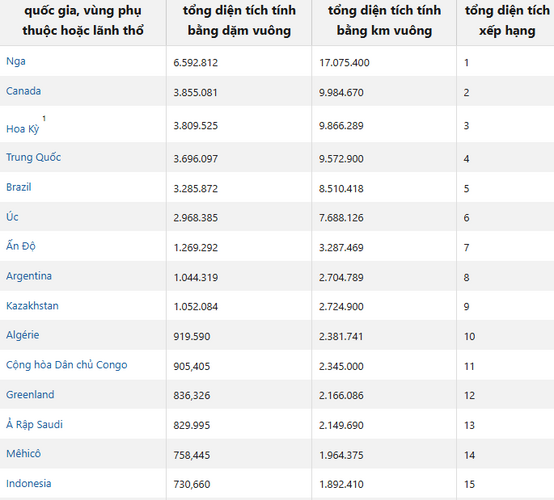Sort by tổng diện tích xếp hạng header
This screenshot has width=554, height=500.
[506, 20]
